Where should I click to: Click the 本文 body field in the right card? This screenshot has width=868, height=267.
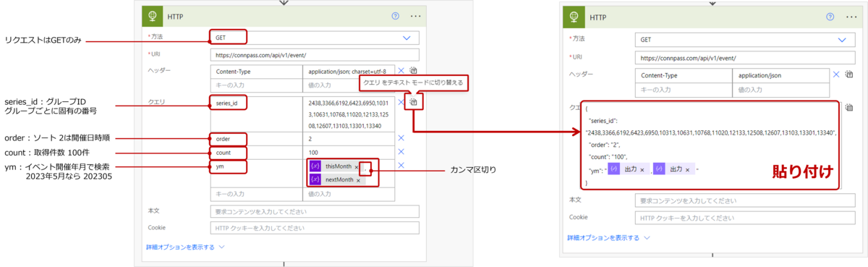click(x=745, y=200)
